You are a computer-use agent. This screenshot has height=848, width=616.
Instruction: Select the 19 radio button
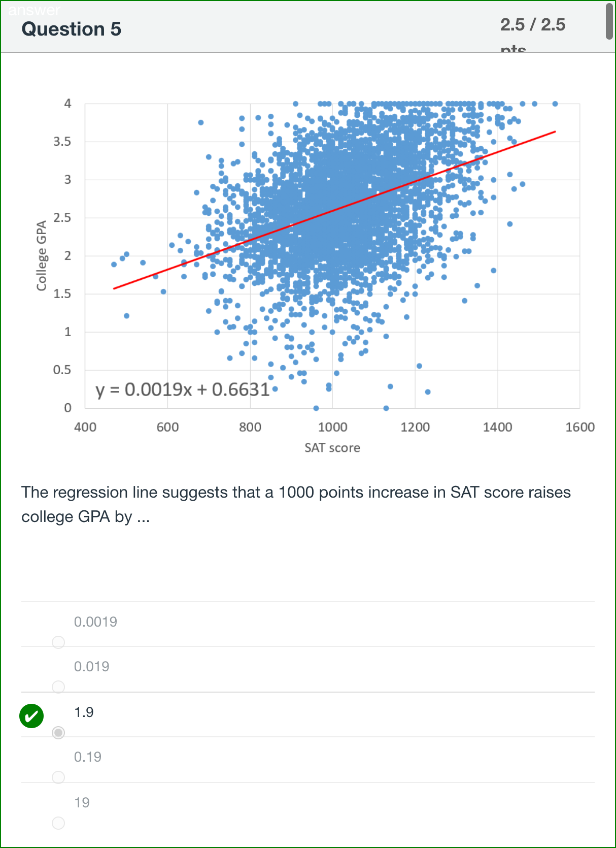click(x=58, y=823)
